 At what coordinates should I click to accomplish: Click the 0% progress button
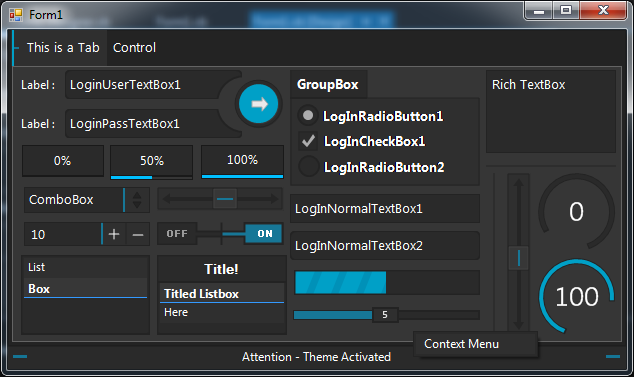(63, 161)
